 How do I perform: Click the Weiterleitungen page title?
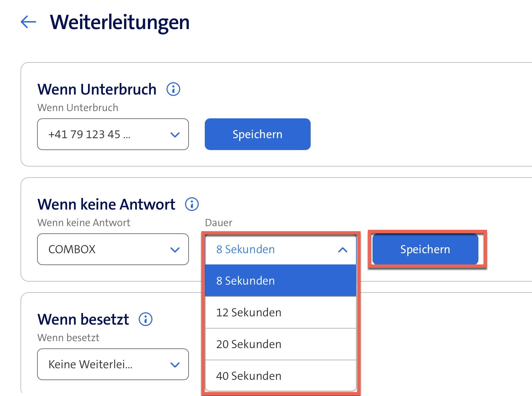click(119, 22)
